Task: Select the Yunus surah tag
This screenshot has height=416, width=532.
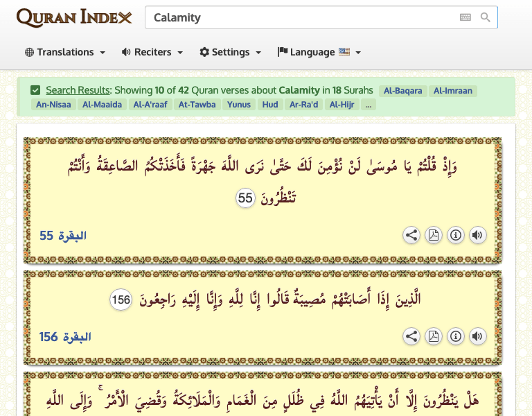Action: [x=239, y=105]
